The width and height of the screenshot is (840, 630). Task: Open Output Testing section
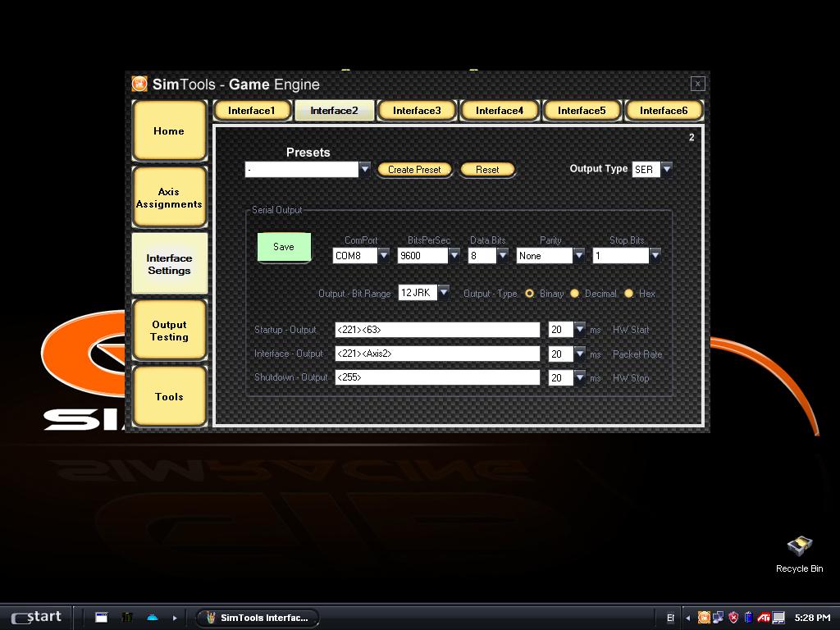coord(169,331)
